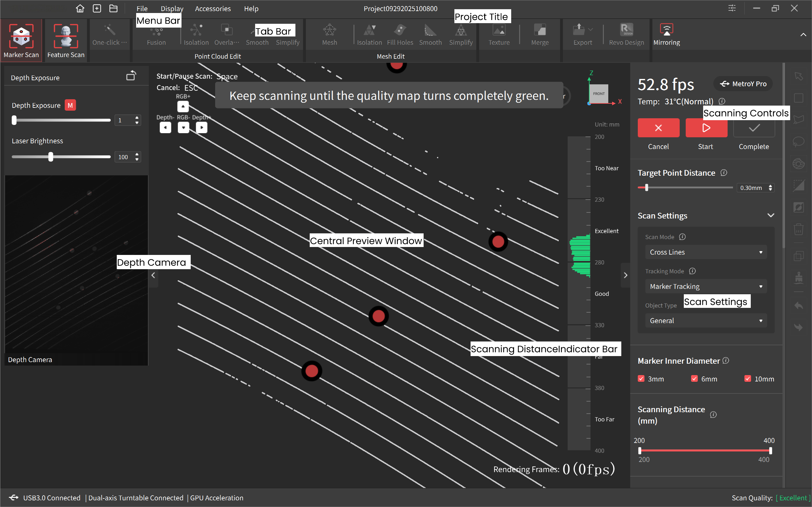Click the Laser Brightness slider handle

pyautogui.click(x=51, y=157)
